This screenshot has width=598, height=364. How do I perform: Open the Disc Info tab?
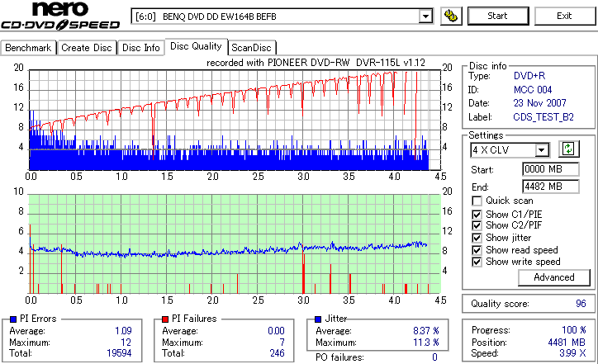[x=141, y=48]
